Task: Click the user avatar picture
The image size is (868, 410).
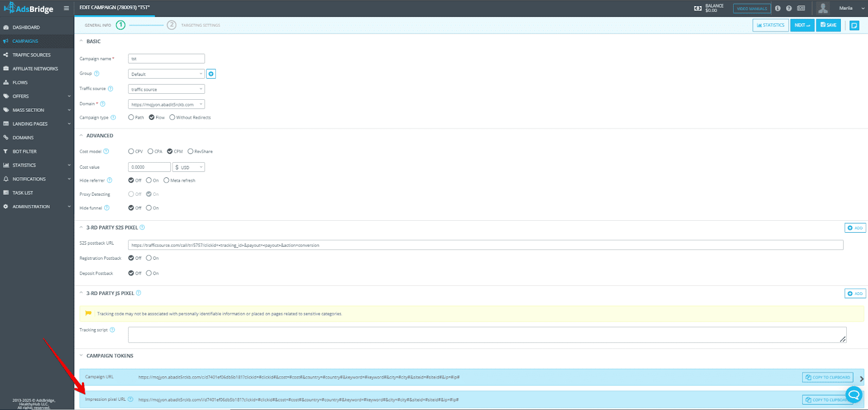Action: pyautogui.click(x=823, y=8)
